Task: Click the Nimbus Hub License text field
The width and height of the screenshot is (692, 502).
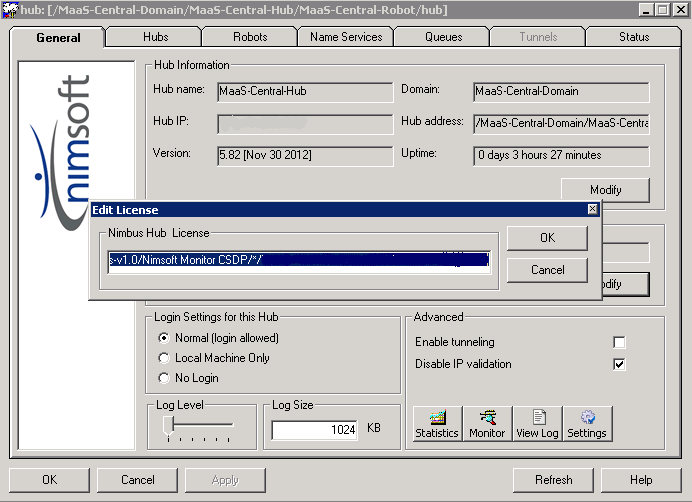Action: click(x=299, y=262)
